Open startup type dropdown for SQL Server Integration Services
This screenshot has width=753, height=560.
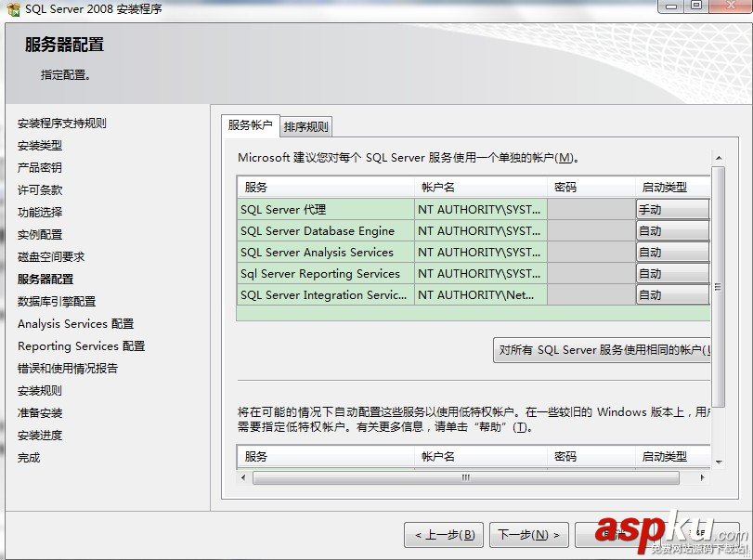pyautogui.click(x=672, y=294)
